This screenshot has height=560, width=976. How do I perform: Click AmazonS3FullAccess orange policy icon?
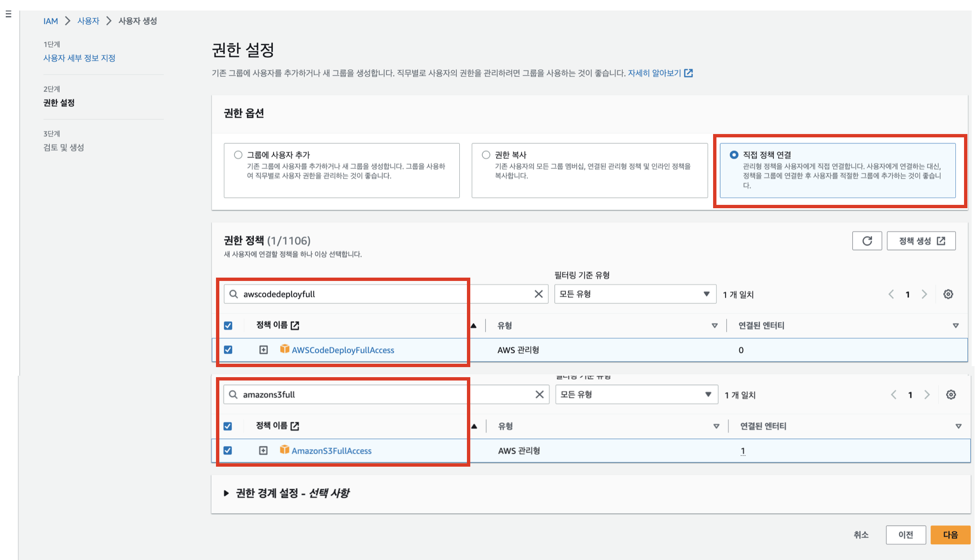(284, 449)
